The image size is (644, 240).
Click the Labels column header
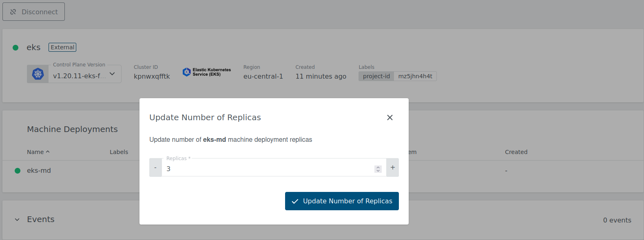[119, 152]
